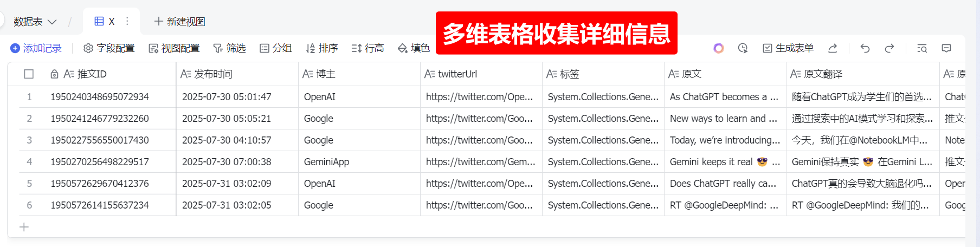Open the 分组 grouping tool
This screenshot has width=980, height=247.
(276, 48)
